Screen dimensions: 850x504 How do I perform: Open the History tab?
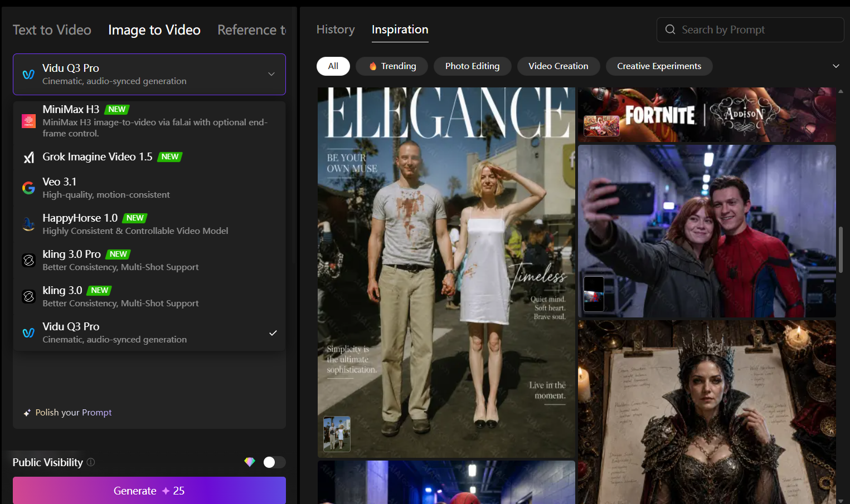(336, 30)
